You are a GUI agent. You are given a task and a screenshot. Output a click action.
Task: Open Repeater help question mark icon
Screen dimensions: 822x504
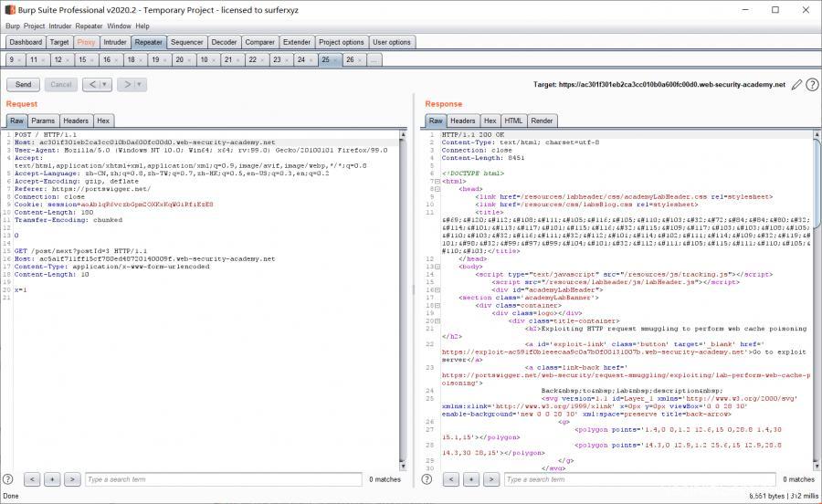pyautogui.click(x=812, y=84)
